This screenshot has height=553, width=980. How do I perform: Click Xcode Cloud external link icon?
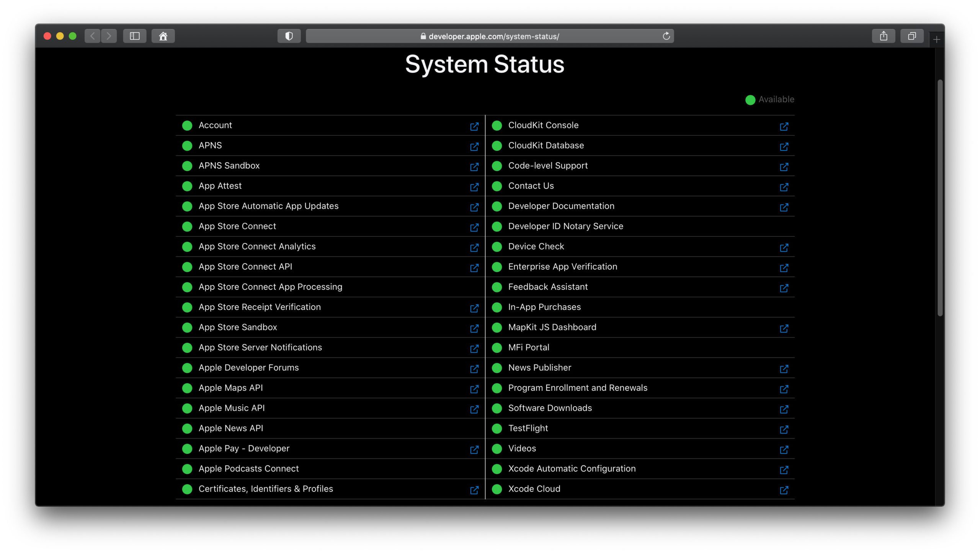coord(784,490)
